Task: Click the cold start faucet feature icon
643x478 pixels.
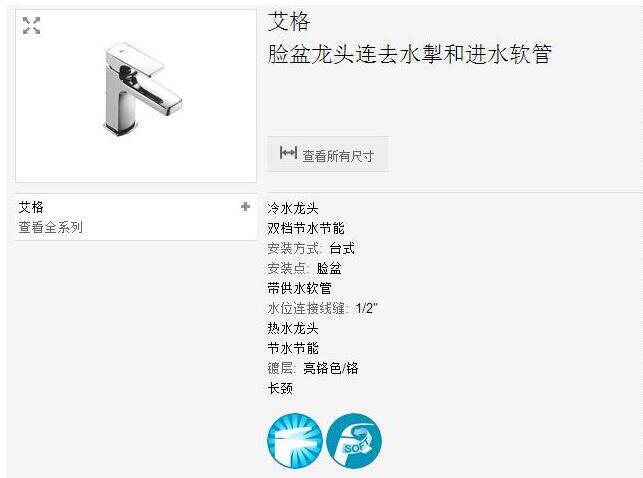Action: [295, 441]
